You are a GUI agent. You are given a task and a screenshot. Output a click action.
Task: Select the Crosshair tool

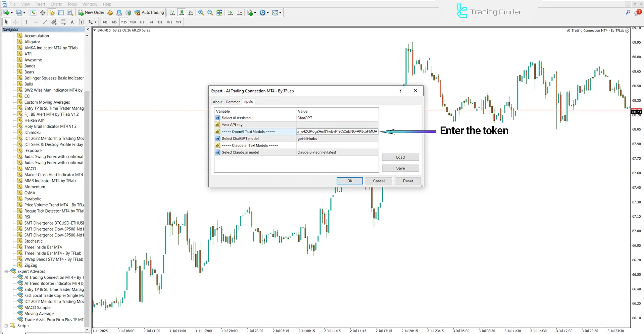coord(16,22)
